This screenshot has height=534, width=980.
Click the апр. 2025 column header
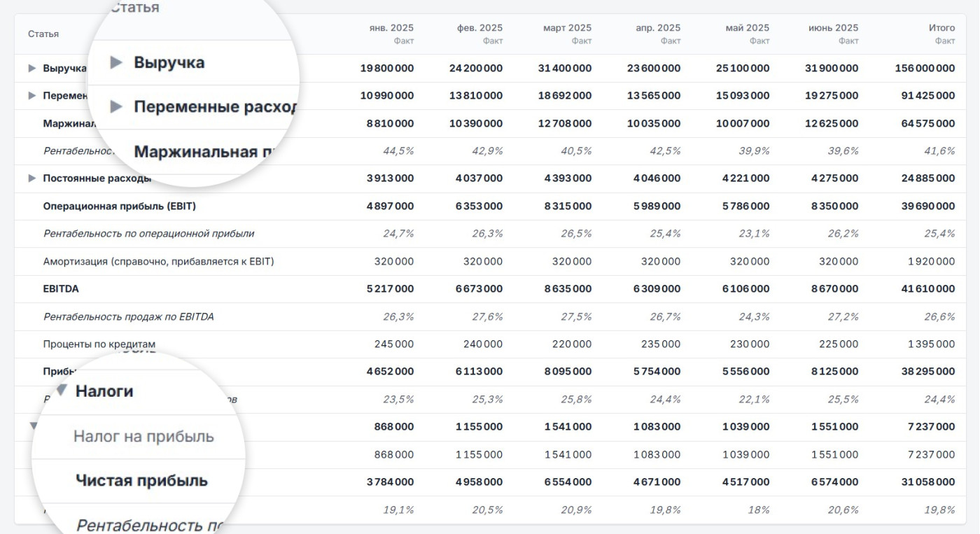(658, 28)
